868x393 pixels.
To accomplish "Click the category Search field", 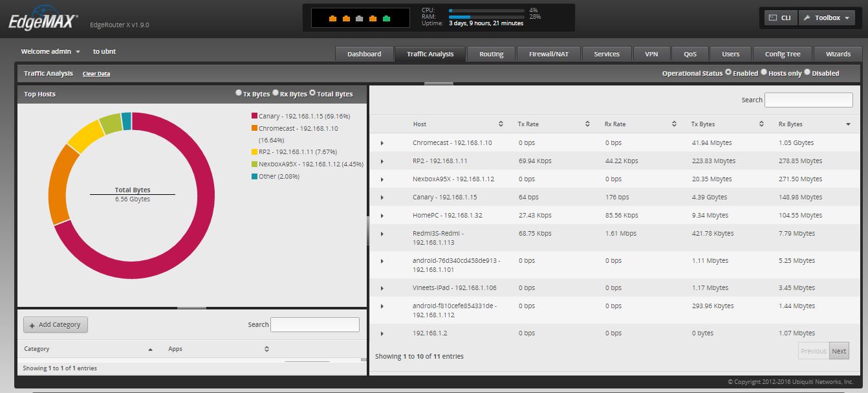I will click(x=314, y=324).
